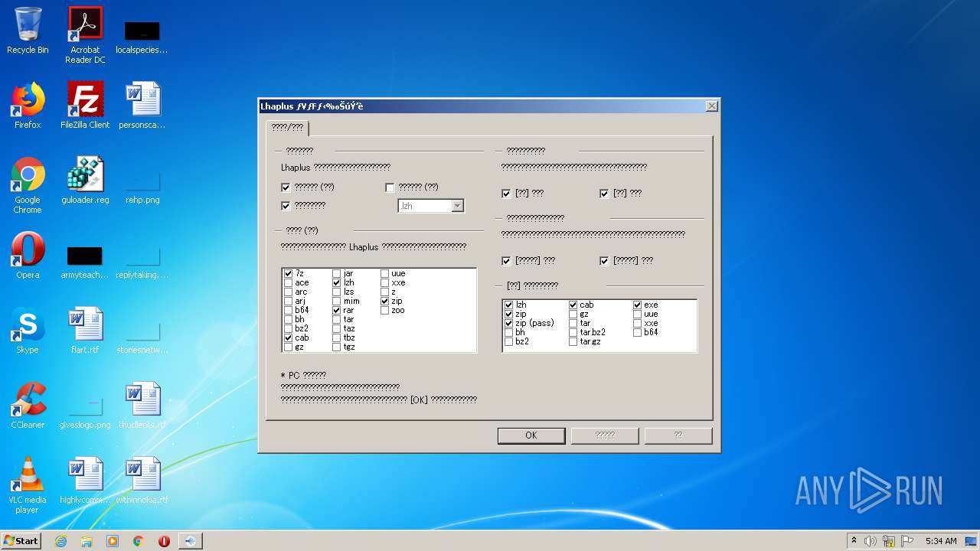This screenshot has width=980, height=551.
Task: Launch Skype from the desktop
Action: [28, 331]
